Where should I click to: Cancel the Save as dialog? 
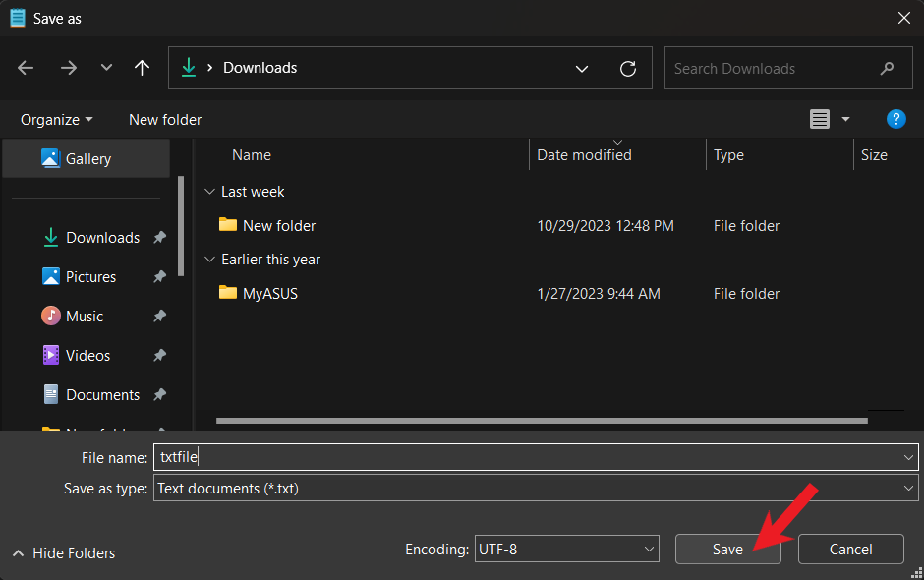point(850,550)
